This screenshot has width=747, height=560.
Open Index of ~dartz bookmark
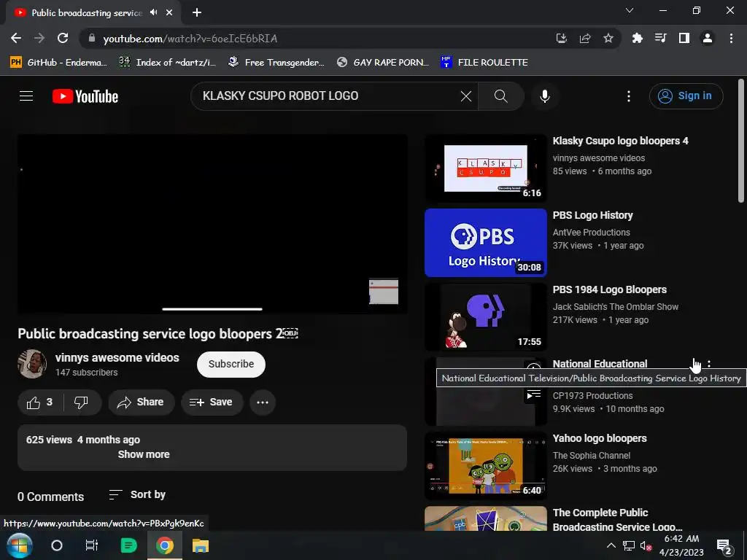coord(167,63)
